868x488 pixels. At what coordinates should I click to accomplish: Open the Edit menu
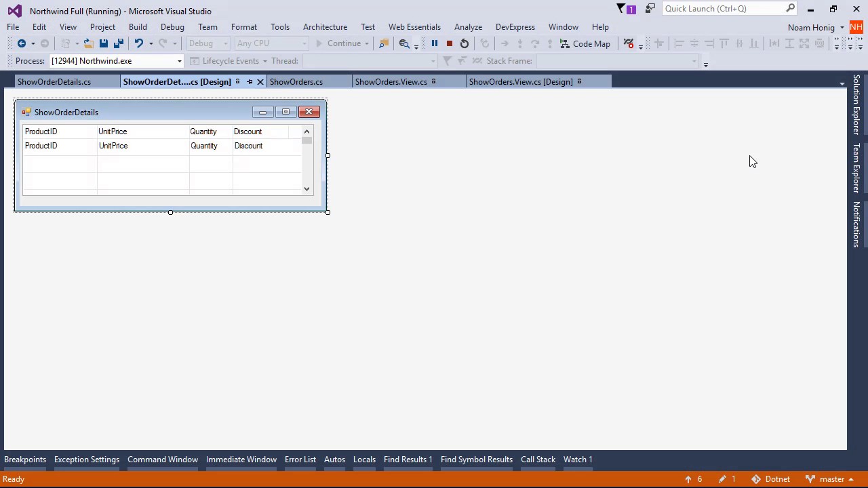[x=39, y=27]
